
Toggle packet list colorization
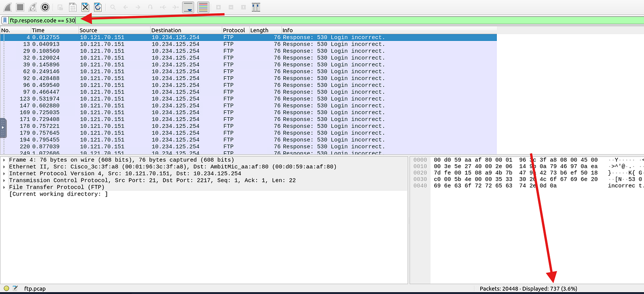tap(203, 7)
